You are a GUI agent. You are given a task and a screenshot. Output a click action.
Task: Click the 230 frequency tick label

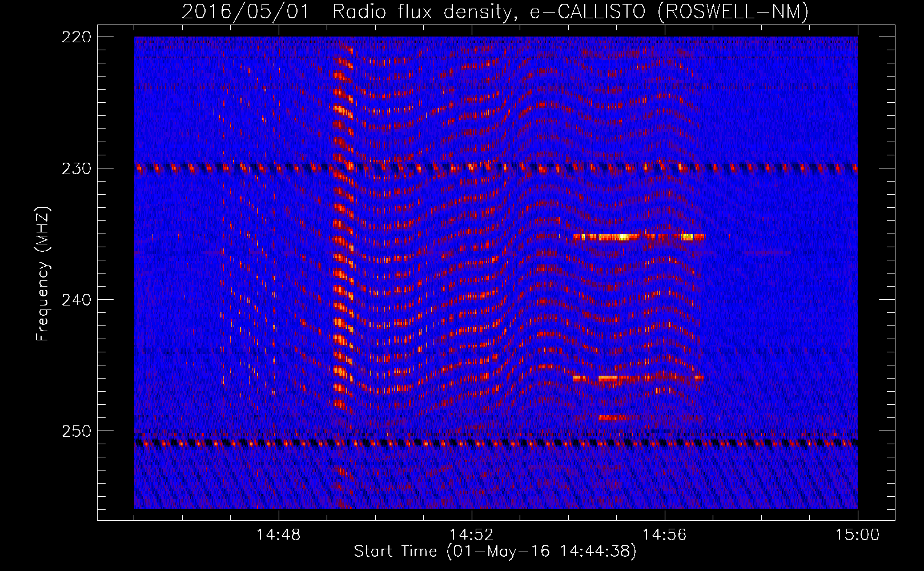75,168
